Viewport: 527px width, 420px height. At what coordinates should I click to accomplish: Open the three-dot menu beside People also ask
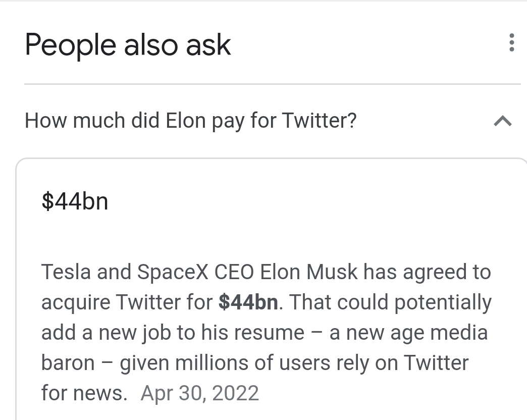[511, 43]
